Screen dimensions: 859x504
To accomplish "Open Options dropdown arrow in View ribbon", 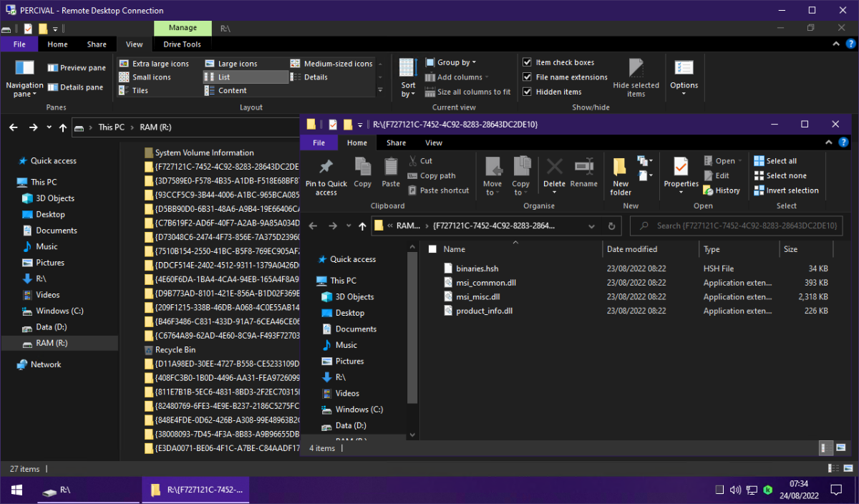I will coord(684,94).
